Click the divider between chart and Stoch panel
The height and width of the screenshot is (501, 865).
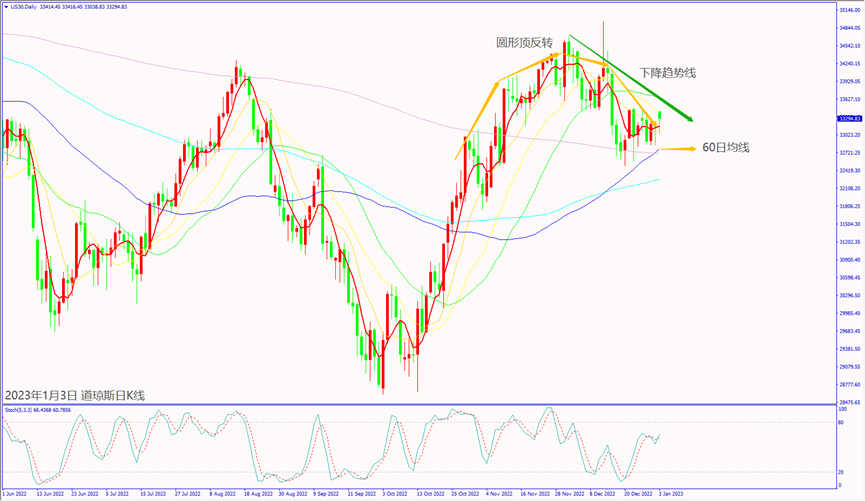[420, 404]
